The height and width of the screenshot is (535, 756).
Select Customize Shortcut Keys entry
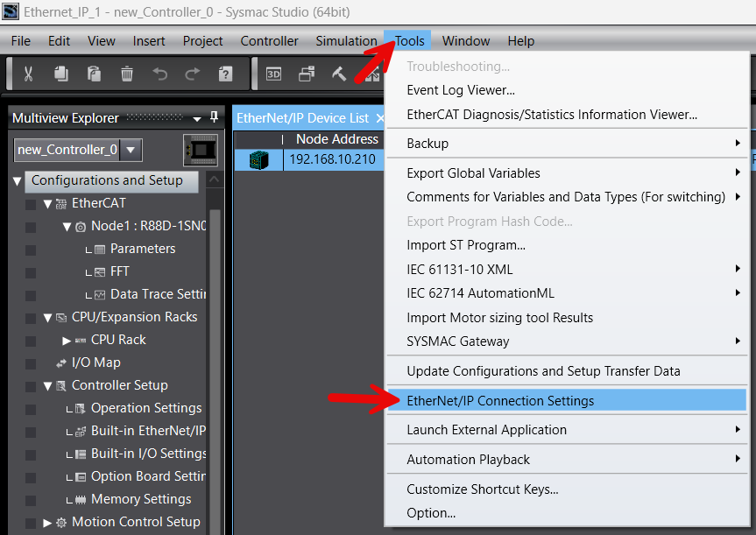point(567,489)
